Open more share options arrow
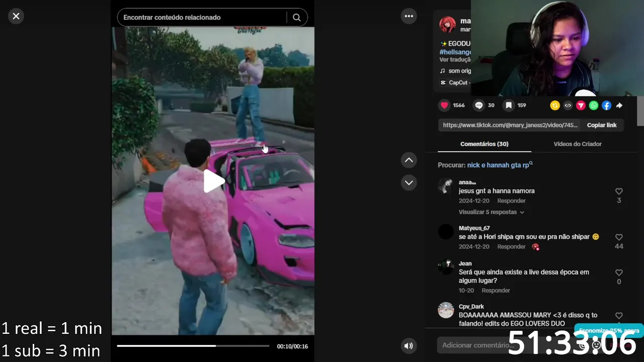 (x=619, y=105)
